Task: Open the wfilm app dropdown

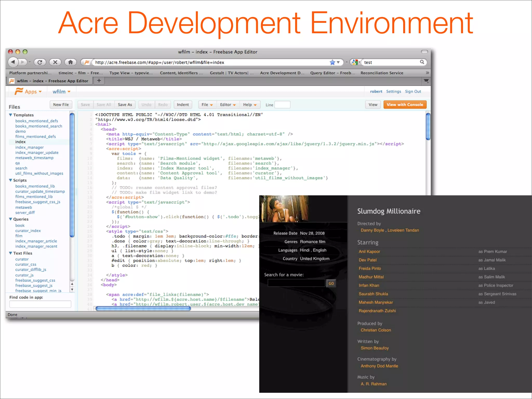Action: click(x=62, y=92)
